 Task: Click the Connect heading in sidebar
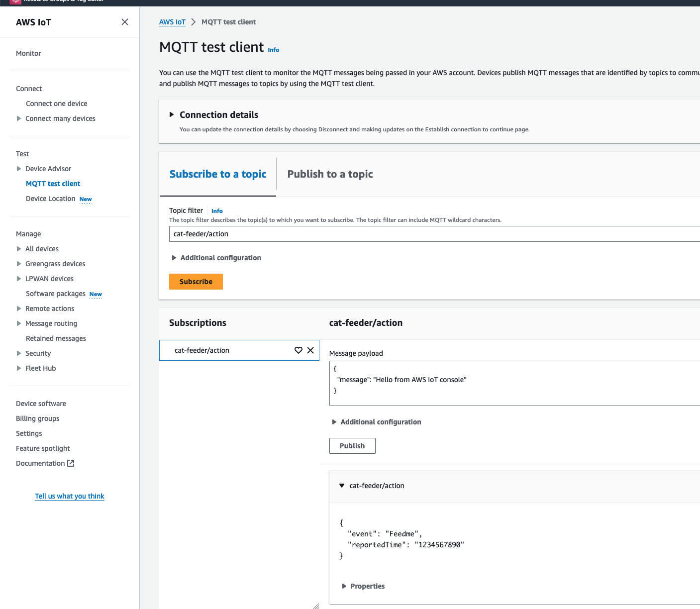click(29, 89)
